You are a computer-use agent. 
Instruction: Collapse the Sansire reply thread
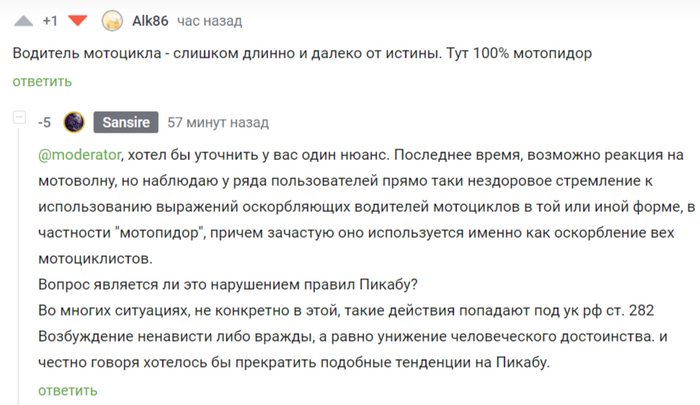pyautogui.click(x=19, y=117)
